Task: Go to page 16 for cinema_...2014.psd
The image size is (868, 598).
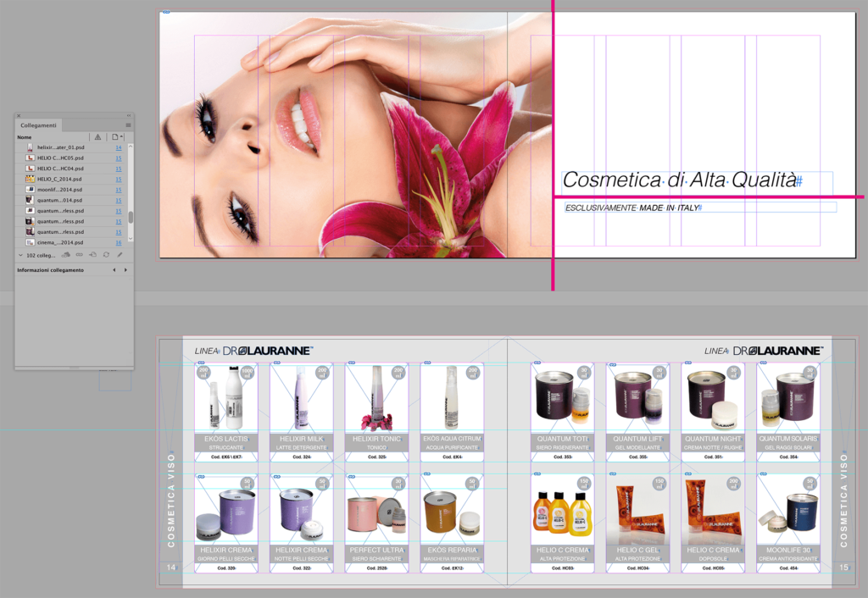Action: pyautogui.click(x=119, y=242)
